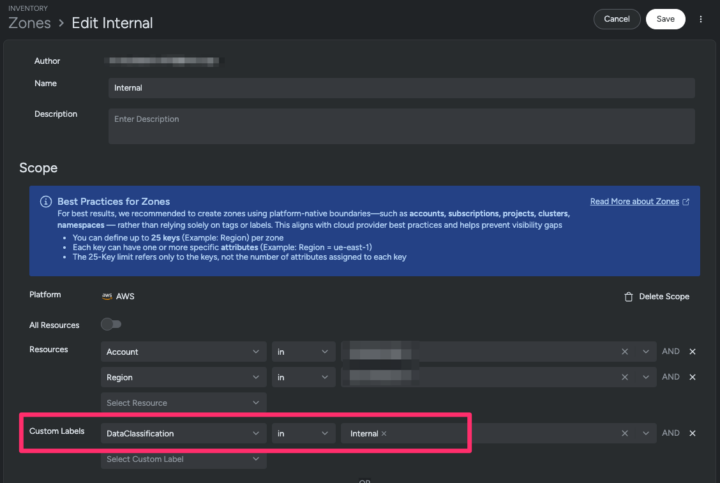Open the three-dot more options menu
The width and height of the screenshot is (720, 483).
tap(701, 19)
